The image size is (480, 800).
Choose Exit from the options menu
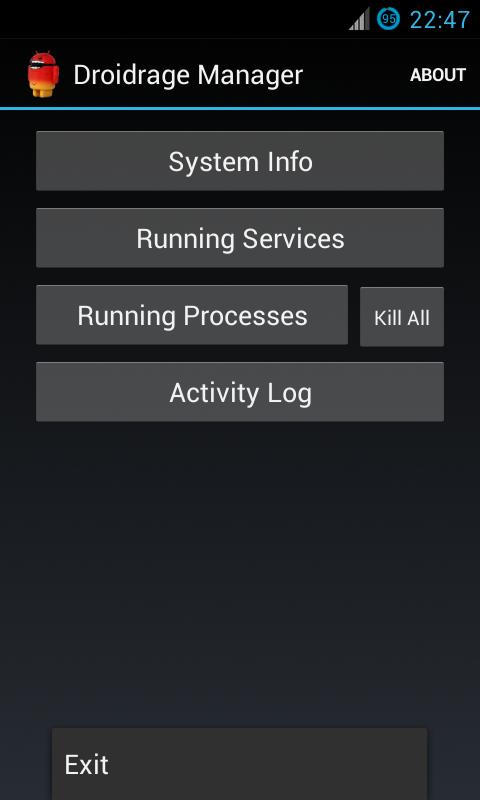239,764
